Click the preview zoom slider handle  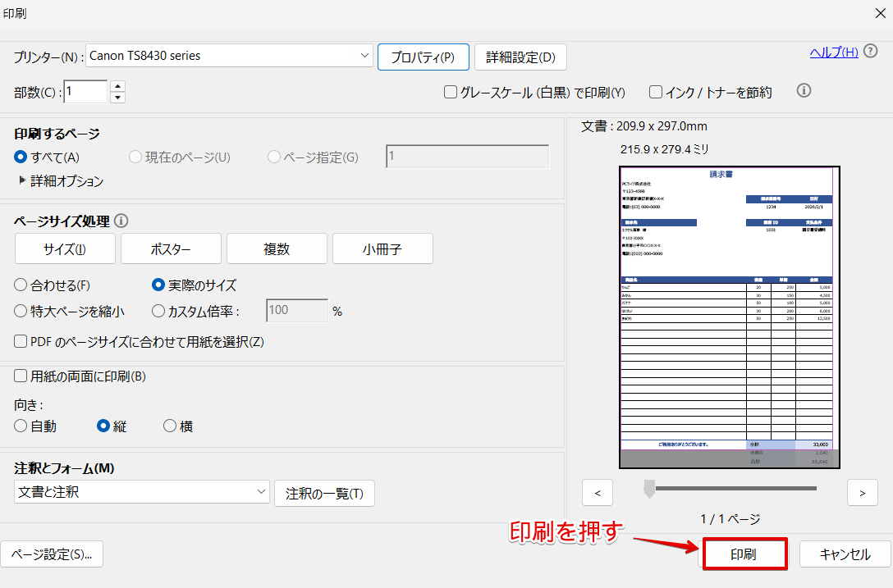pos(649,490)
